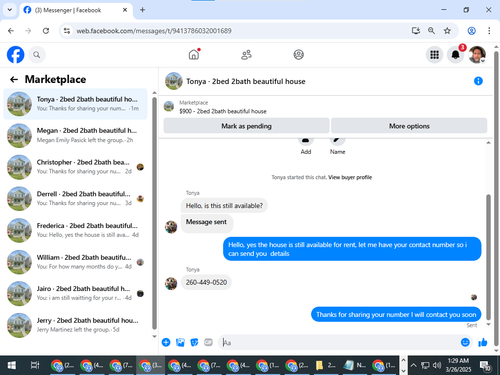
Task: Click Mark as pending button
Action: point(246,126)
